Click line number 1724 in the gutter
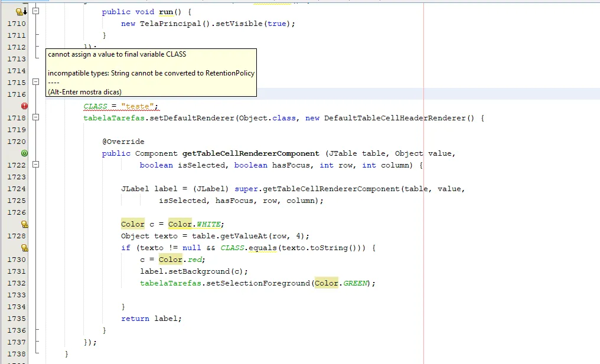This screenshot has width=600, height=364. tap(17, 189)
